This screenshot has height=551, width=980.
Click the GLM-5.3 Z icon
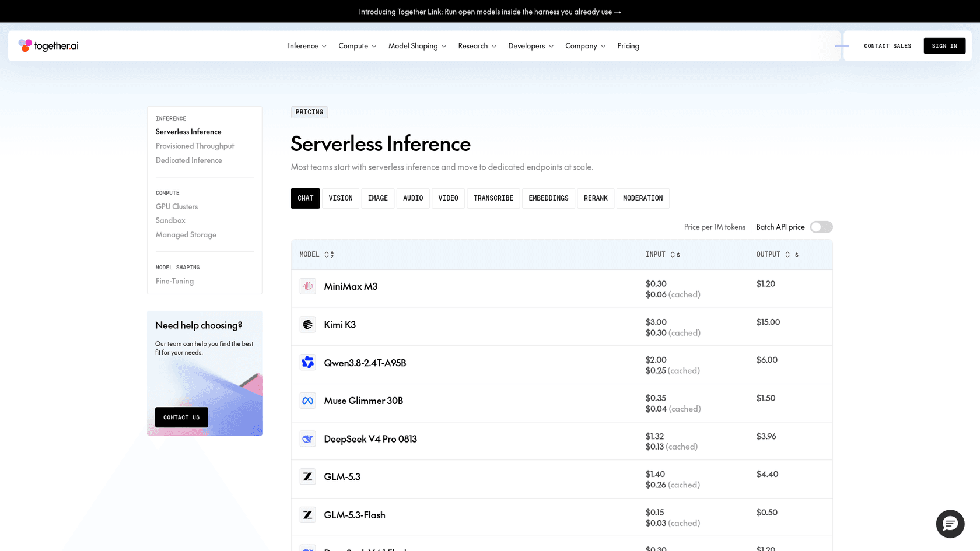307,476
